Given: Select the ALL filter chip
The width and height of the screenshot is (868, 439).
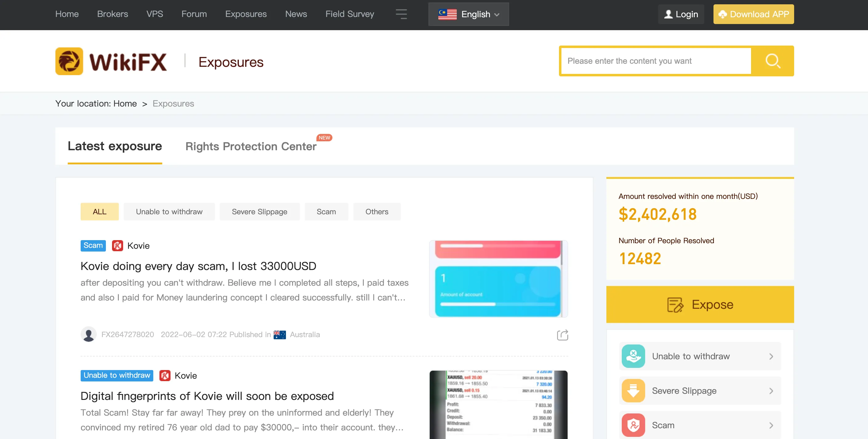Looking at the screenshot, I should pos(100,211).
